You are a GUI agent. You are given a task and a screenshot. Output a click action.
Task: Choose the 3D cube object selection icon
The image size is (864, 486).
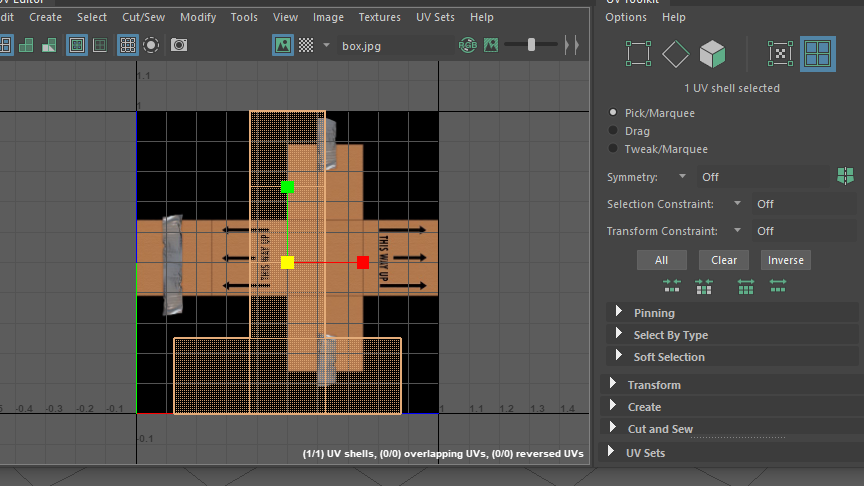[x=712, y=53]
